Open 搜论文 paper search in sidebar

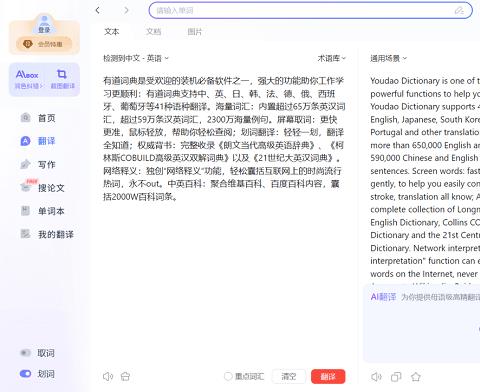[x=51, y=188]
